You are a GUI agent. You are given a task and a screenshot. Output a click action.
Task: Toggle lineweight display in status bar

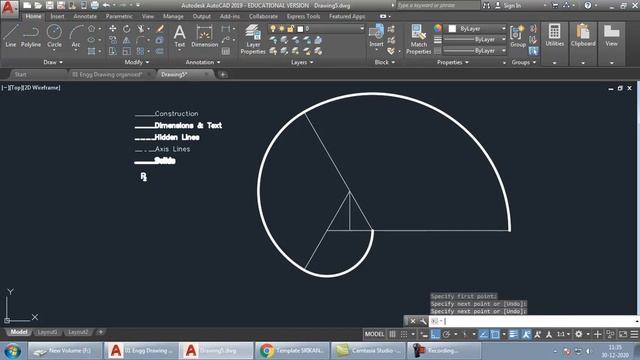click(x=513, y=334)
